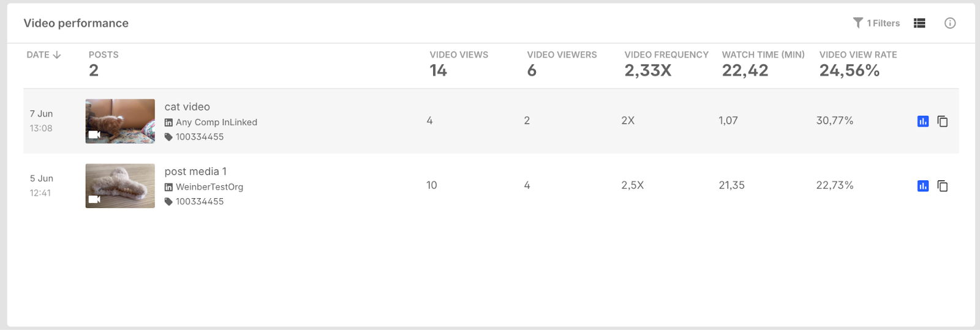Sort by WATCH TIME (MIN) column header
The width and height of the screenshot is (980, 330).
point(763,55)
